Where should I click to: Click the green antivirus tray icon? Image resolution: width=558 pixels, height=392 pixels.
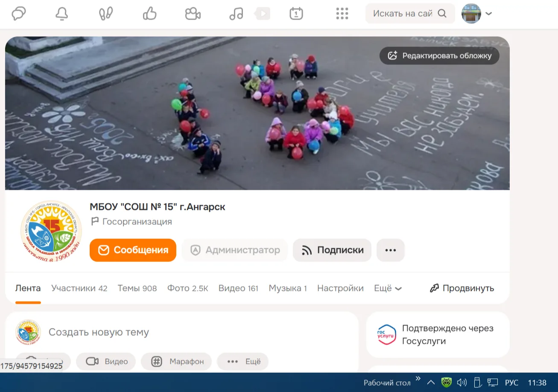click(447, 383)
